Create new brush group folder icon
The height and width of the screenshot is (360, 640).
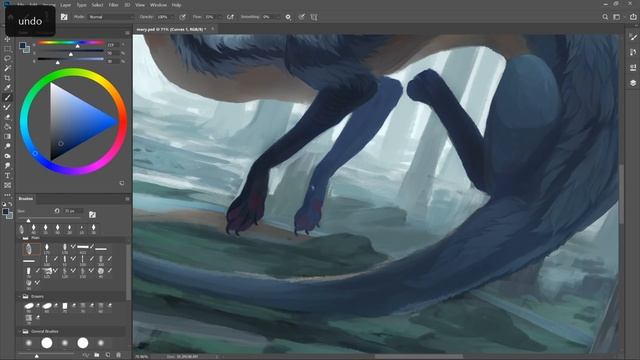click(97, 355)
